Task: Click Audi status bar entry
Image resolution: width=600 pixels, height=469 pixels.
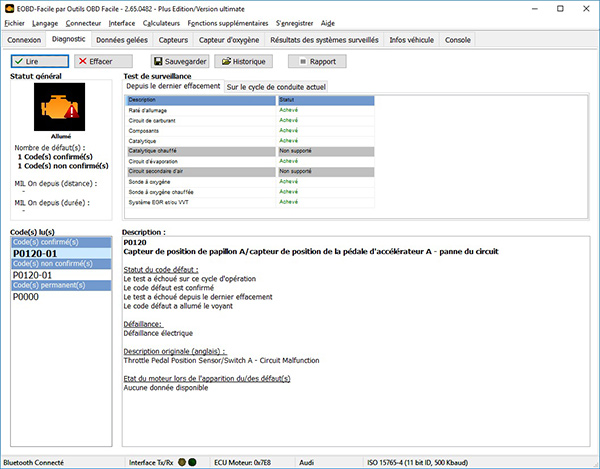Action: click(307, 462)
